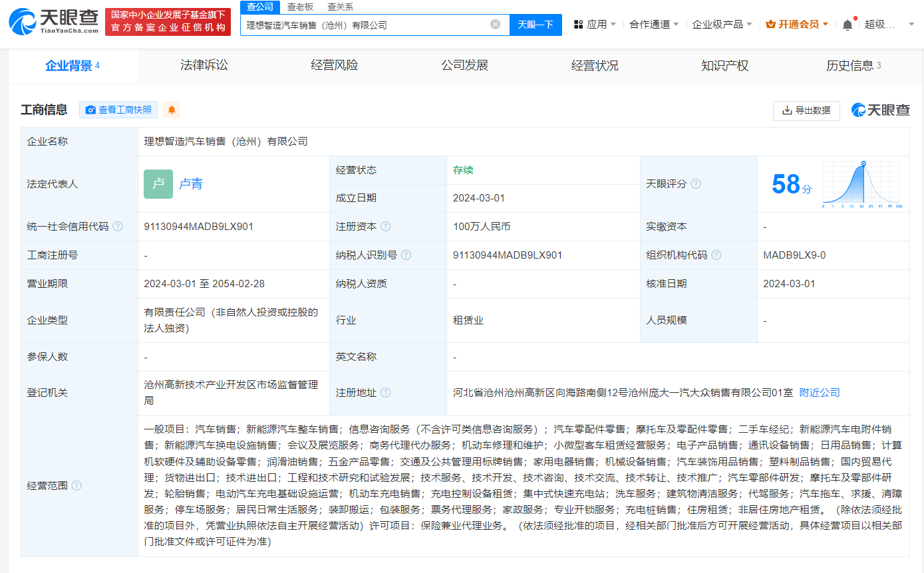Click the 查看工商快照 button
Screen dimensions: 924x573
[118, 110]
